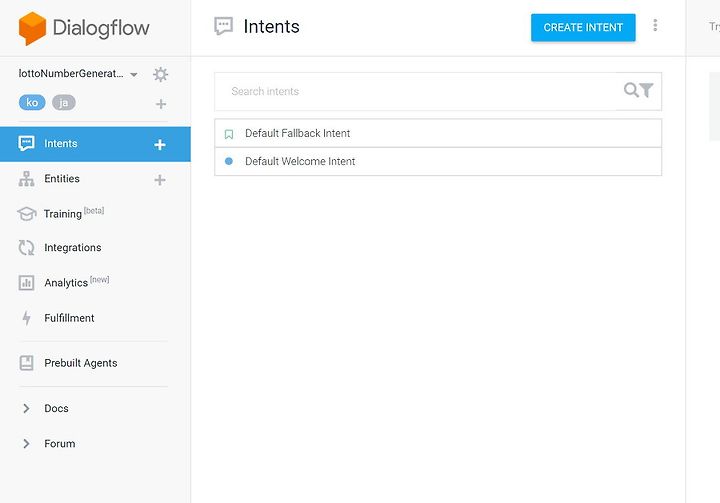
Task: Switch to the ja language
Action: pyautogui.click(x=64, y=102)
